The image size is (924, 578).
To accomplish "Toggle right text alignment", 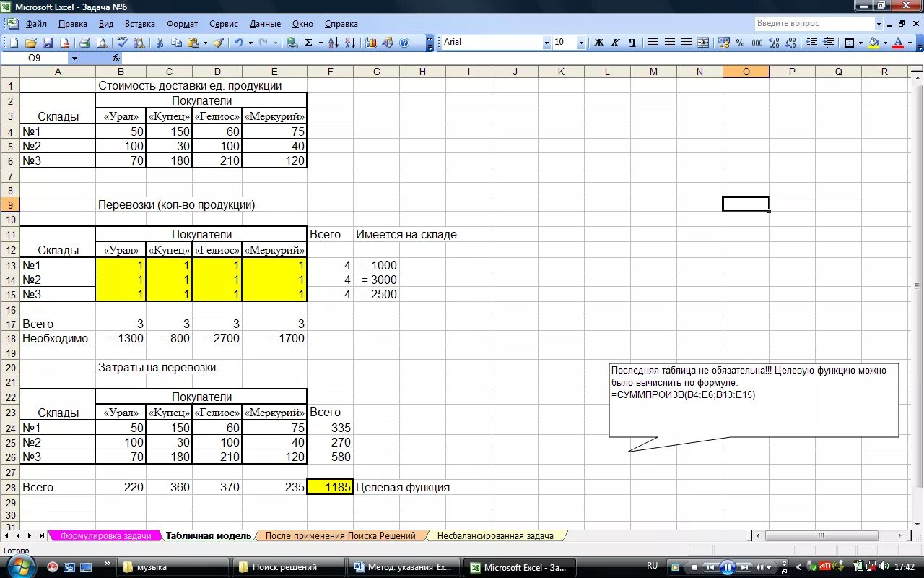I will click(687, 43).
